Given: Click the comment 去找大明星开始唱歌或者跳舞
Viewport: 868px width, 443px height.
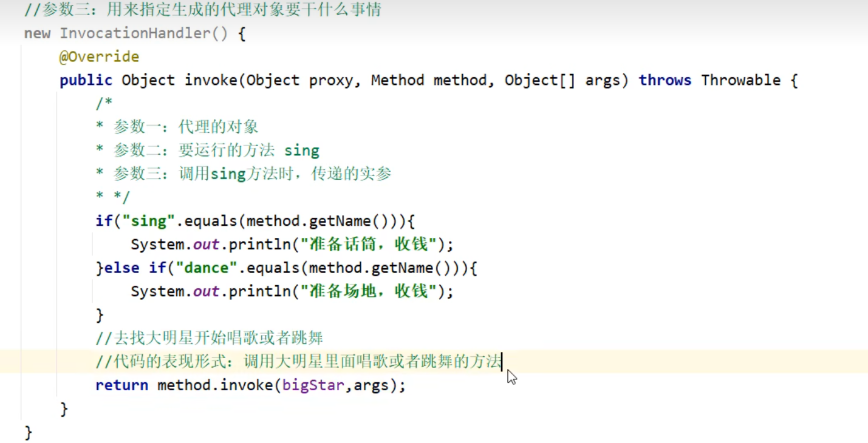Looking at the screenshot, I should (210, 338).
